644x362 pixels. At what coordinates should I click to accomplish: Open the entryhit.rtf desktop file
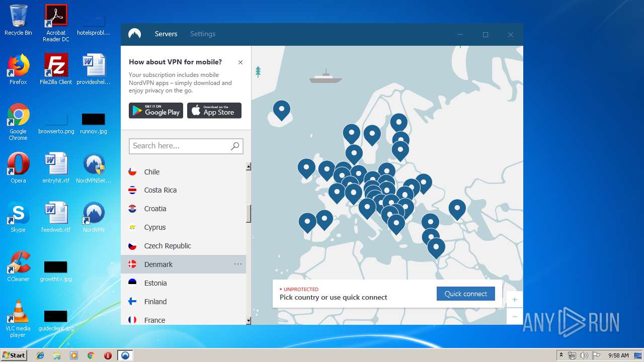pyautogui.click(x=56, y=168)
